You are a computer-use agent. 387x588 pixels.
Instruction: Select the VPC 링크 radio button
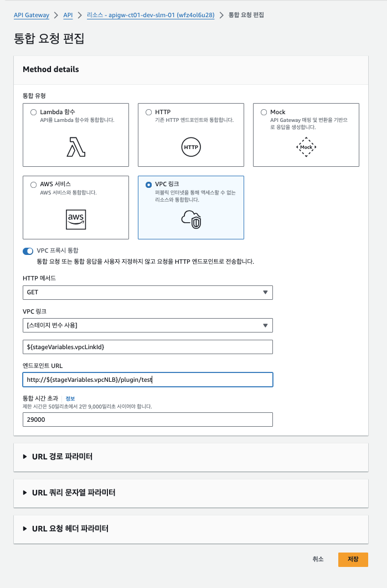pyautogui.click(x=149, y=185)
